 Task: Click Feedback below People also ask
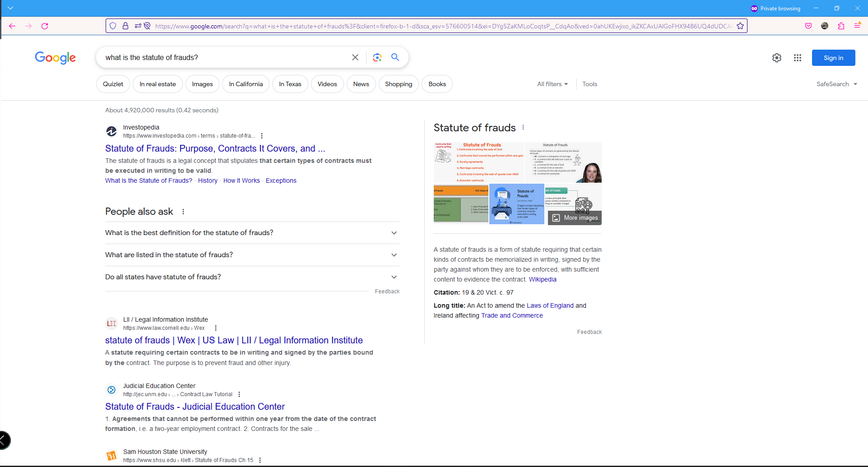387,291
